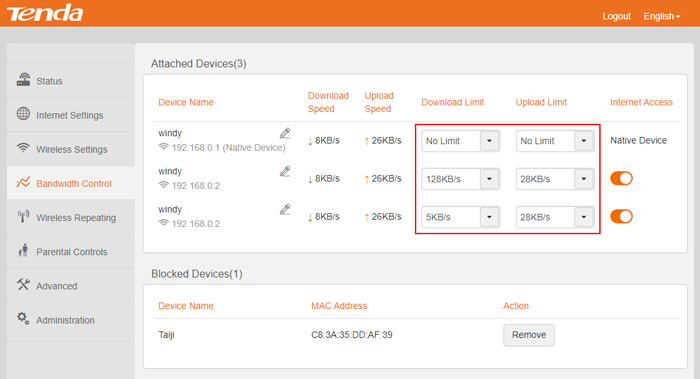Click Native Device text under Internet Access
Image resolution: width=700 pixels, height=379 pixels.
[x=638, y=140]
